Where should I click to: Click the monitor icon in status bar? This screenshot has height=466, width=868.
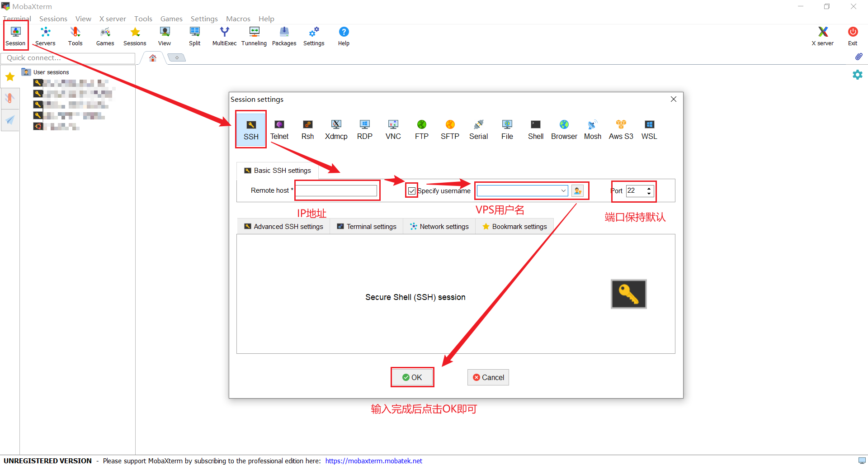pos(862,461)
